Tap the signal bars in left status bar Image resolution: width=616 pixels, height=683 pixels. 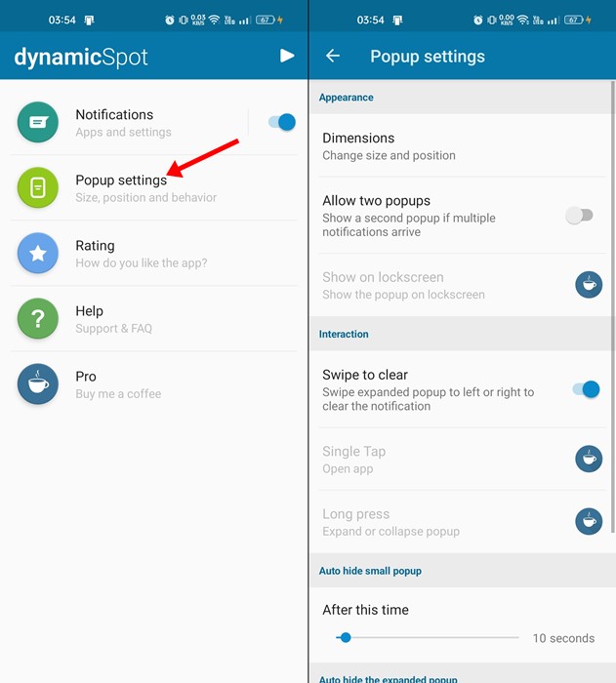245,20
